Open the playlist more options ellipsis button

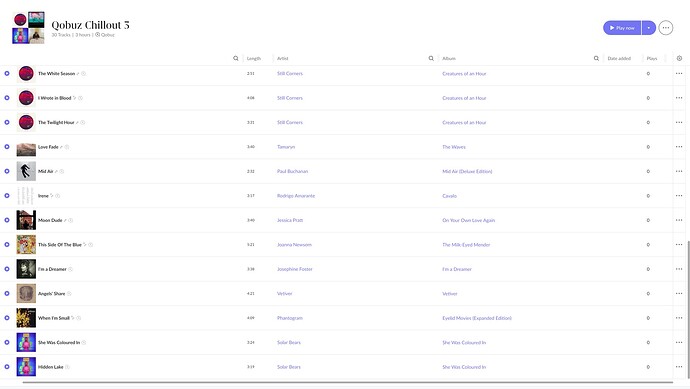click(x=666, y=28)
